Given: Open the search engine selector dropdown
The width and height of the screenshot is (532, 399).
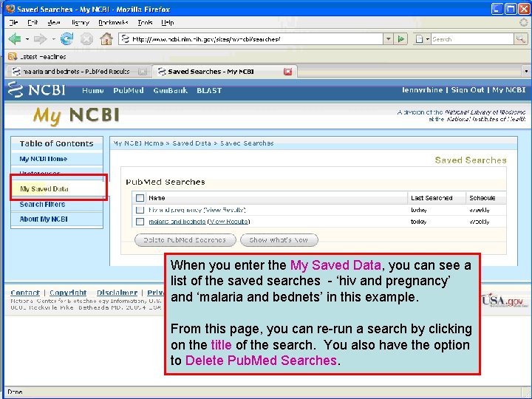Looking at the screenshot, I should pos(428,39).
